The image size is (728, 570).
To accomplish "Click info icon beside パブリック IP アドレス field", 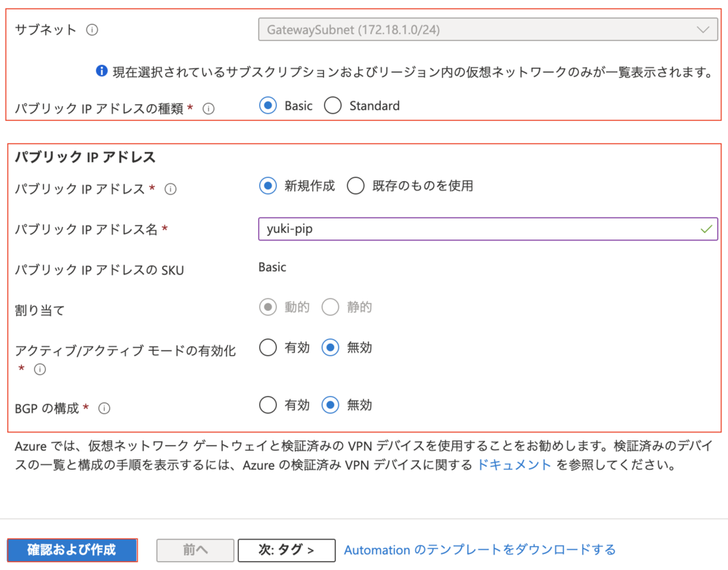I will [171, 189].
